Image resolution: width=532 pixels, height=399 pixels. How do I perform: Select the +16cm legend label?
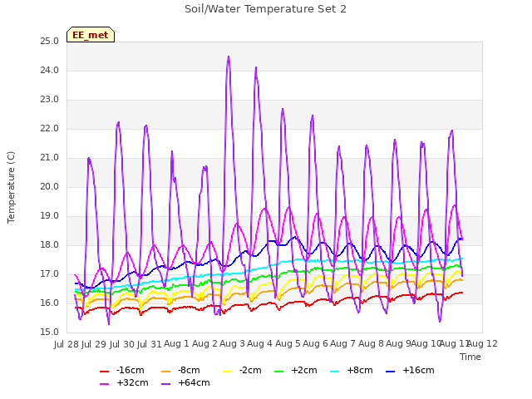point(418,370)
